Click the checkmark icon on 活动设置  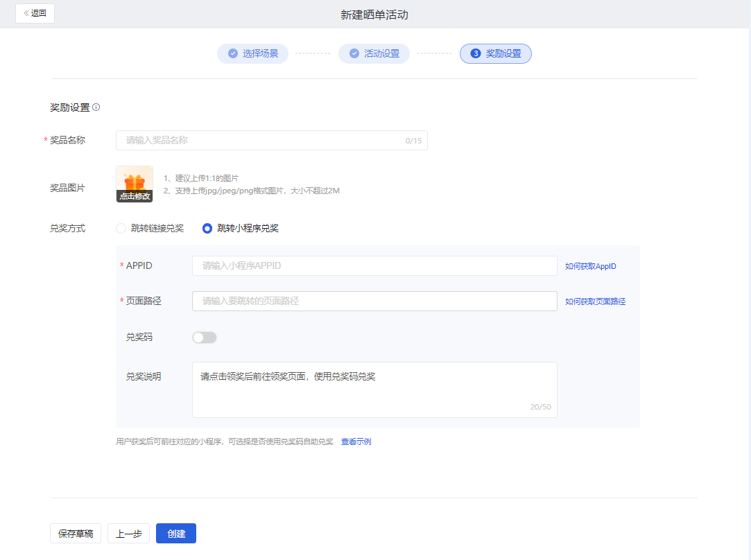354,53
